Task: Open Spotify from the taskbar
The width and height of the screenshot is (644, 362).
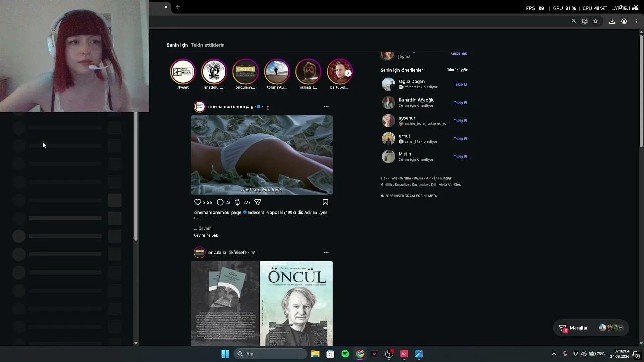Action: [345, 354]
